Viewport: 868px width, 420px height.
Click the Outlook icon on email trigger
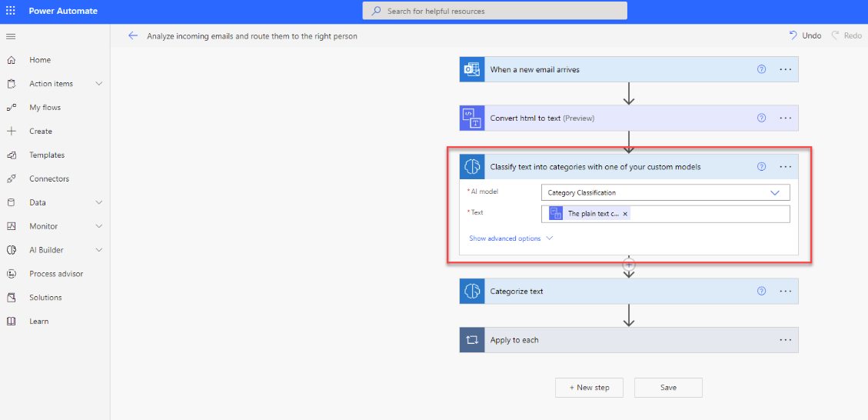coord(472,69)
